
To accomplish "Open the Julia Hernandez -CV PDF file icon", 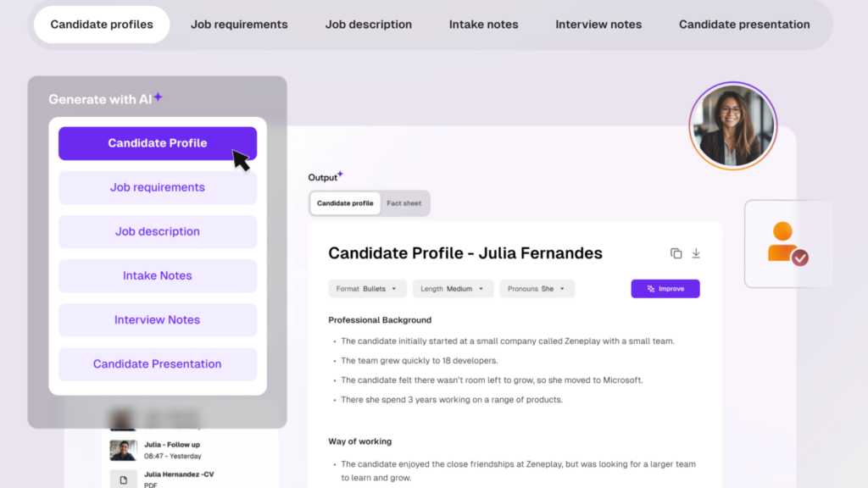I will 124,480.
